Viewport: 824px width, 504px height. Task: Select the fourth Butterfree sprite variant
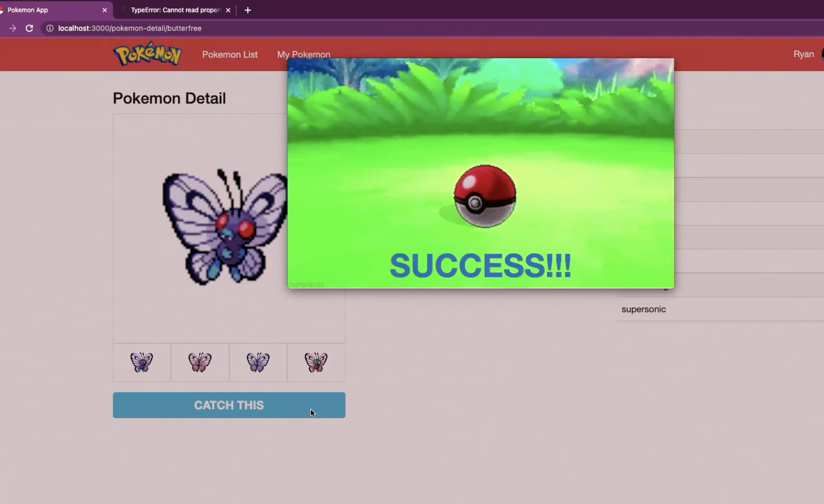tap(316, 363)
